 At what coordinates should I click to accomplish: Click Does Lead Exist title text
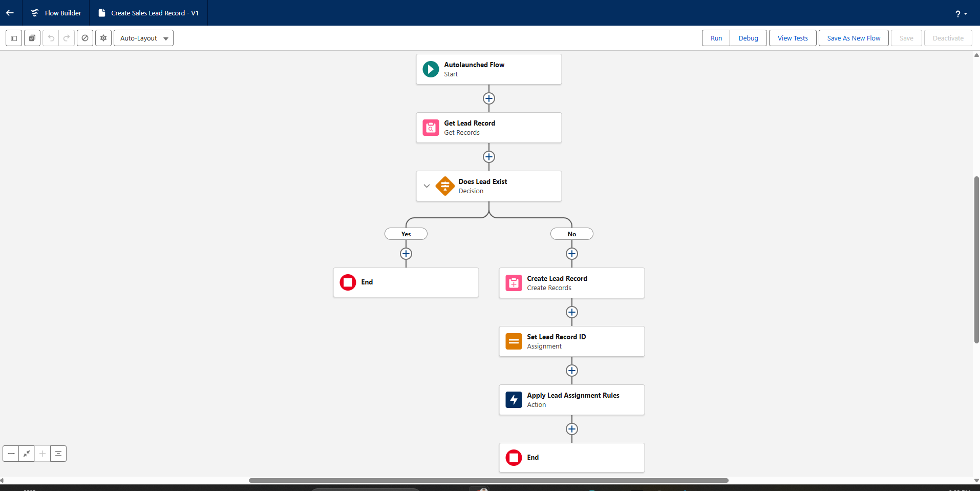tap(483, 181)
